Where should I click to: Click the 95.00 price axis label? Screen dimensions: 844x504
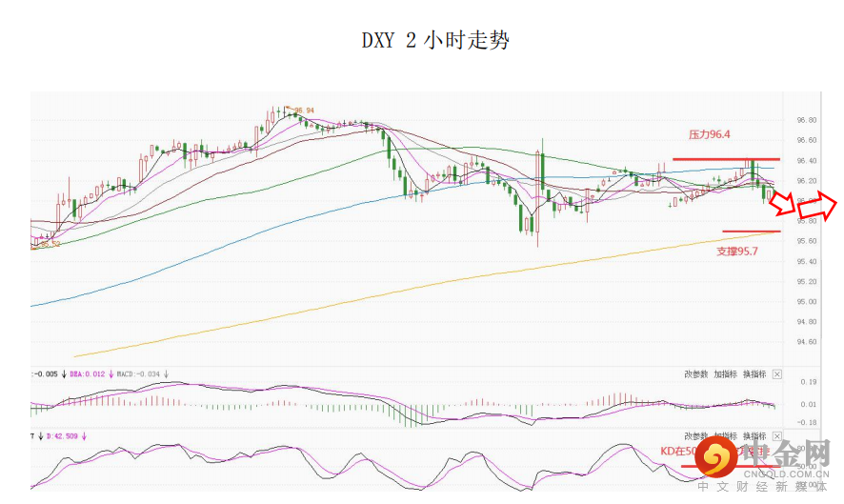[x=806, y=301]
